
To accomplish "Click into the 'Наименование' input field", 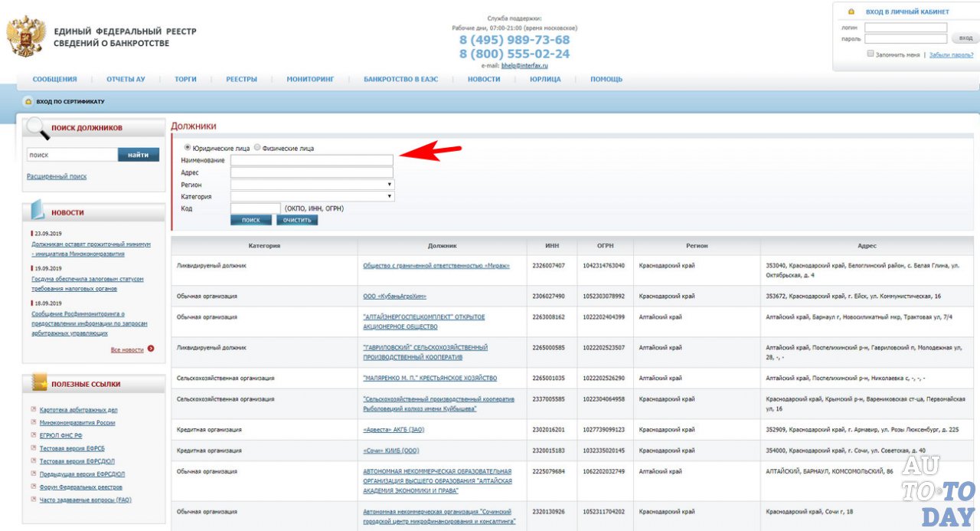I will tap(312, 160).
